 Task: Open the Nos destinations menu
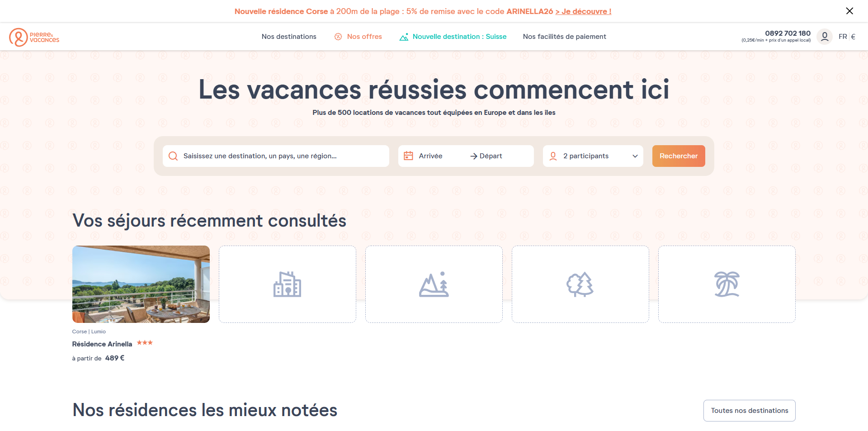click(x=289, y=37)
